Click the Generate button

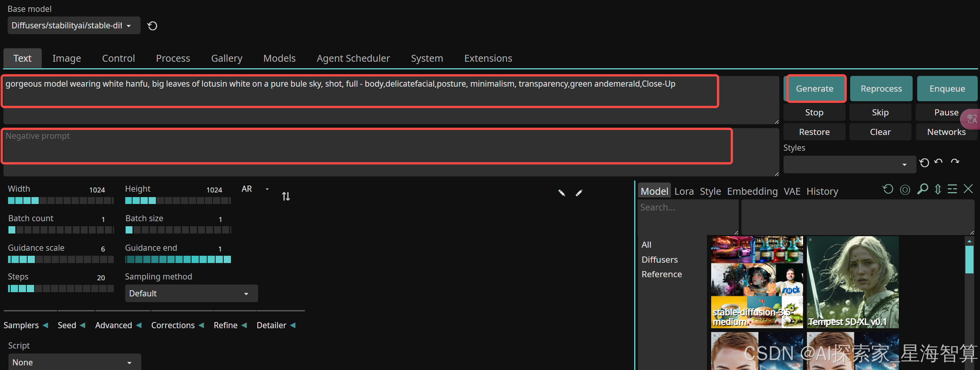(815, 89)
